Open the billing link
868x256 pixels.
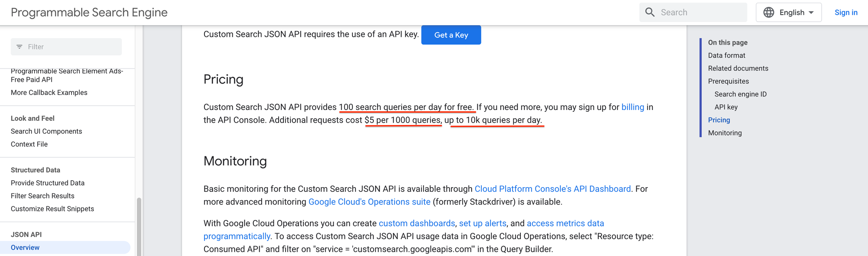633,107
